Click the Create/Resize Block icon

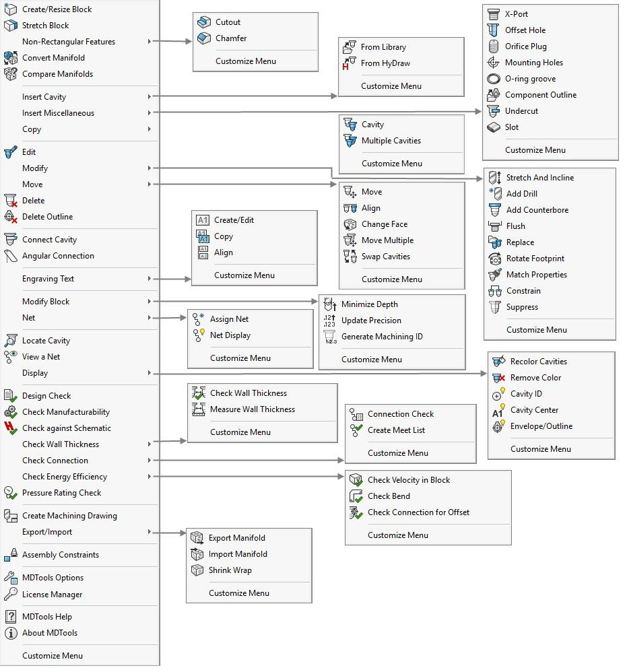(x=10, y=9)
